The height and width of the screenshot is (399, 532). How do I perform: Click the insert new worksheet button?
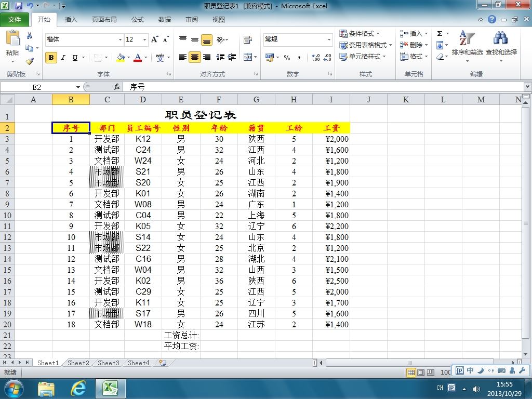click(x=163, y=363)
